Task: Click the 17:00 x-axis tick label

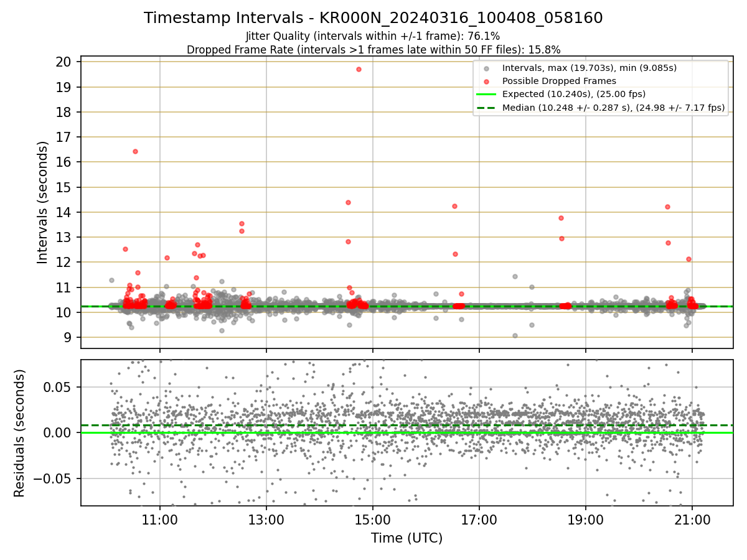Action: click(x=479, y=520)
